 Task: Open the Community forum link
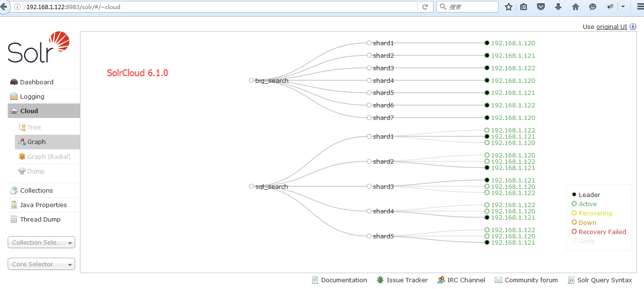tap(526, 280)
